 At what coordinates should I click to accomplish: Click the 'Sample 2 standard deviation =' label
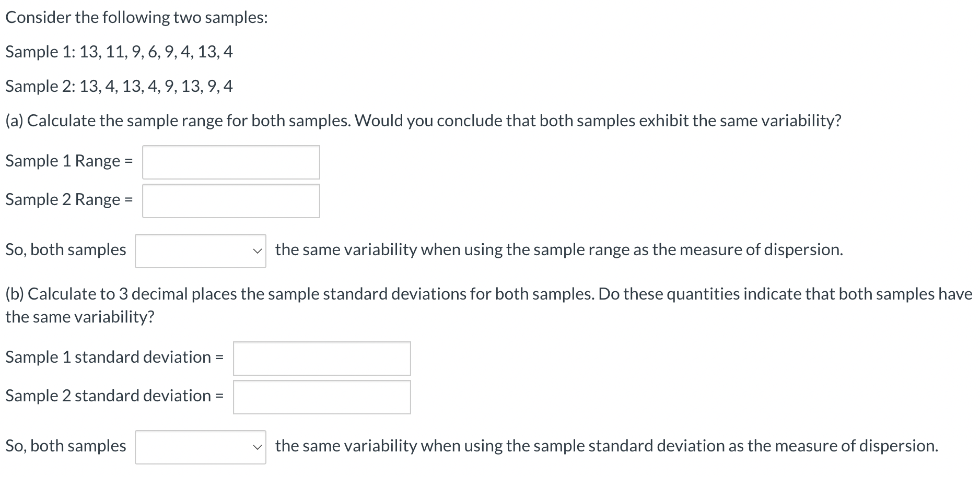pos(114,396)
